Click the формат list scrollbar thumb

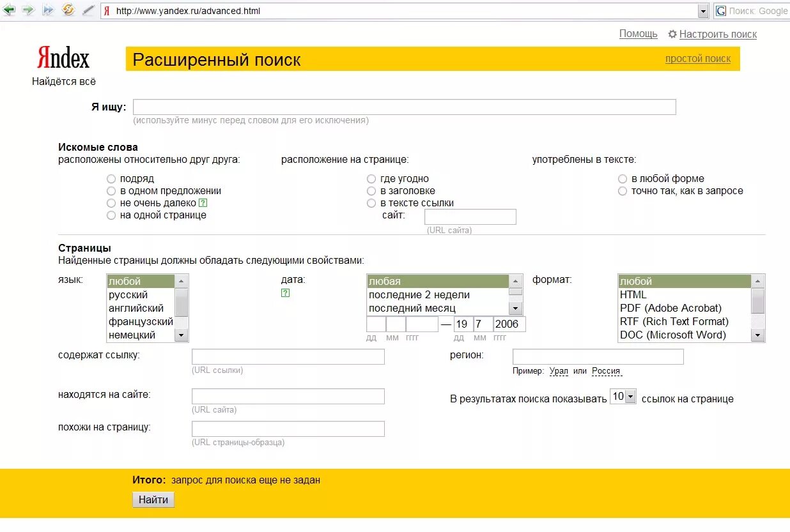[x=758, y=300]
